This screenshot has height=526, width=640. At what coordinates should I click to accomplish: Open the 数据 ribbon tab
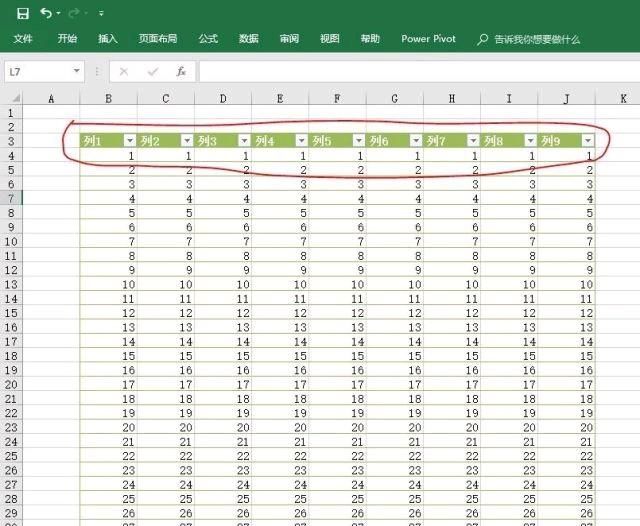coord(249,39)
